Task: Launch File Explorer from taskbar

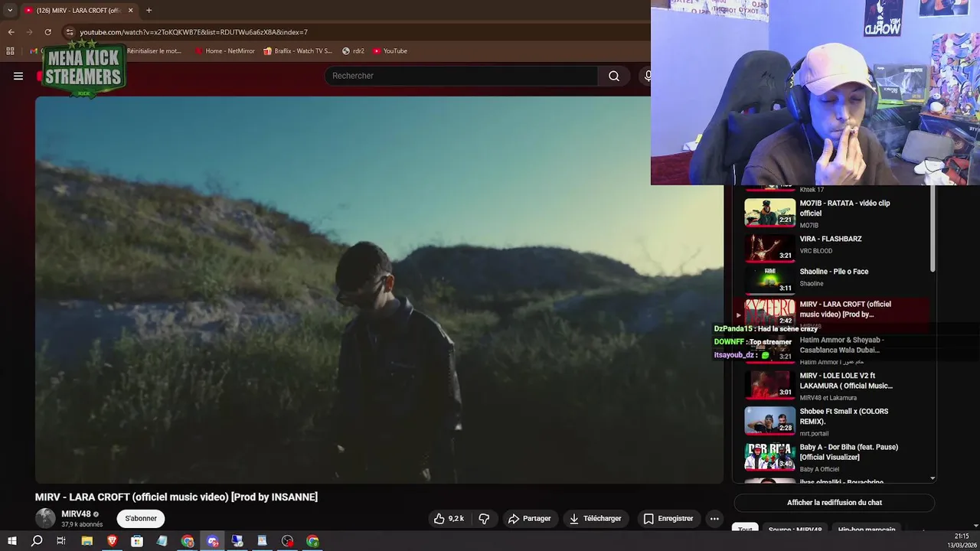Action: point(87,541)
